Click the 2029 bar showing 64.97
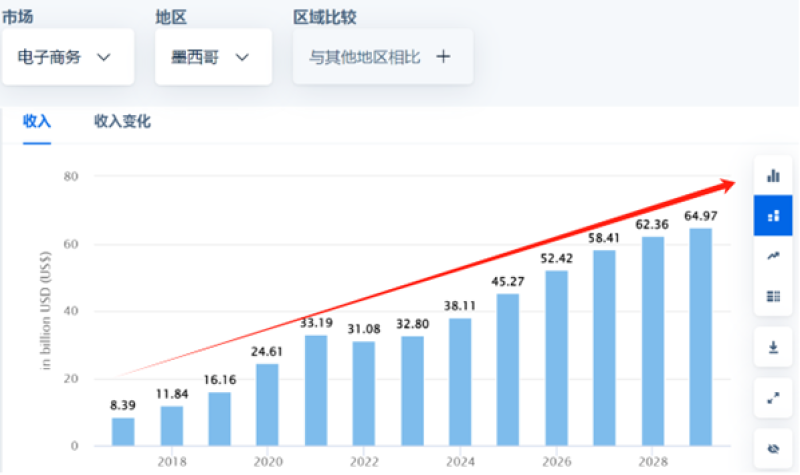Viewport: 800px width, 475px height. (x=700, y=337)
